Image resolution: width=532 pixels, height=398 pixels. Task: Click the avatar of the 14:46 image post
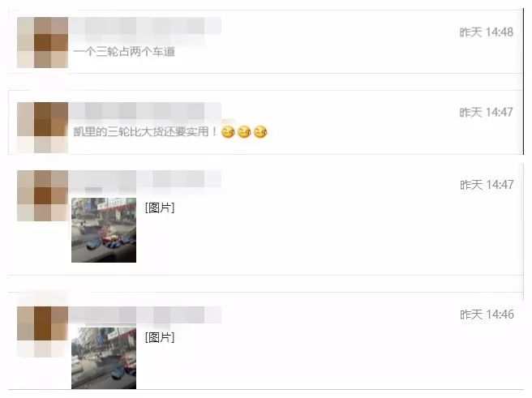point(42,332)
